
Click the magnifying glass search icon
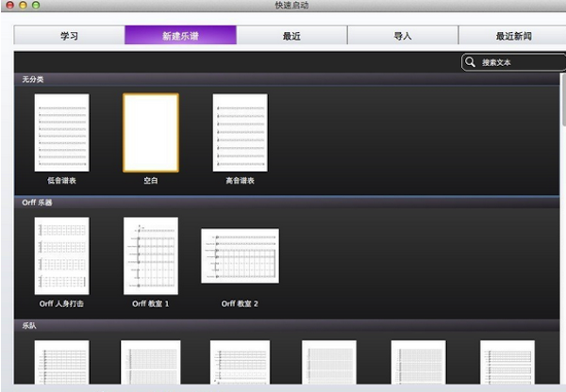tap(470, 62)
